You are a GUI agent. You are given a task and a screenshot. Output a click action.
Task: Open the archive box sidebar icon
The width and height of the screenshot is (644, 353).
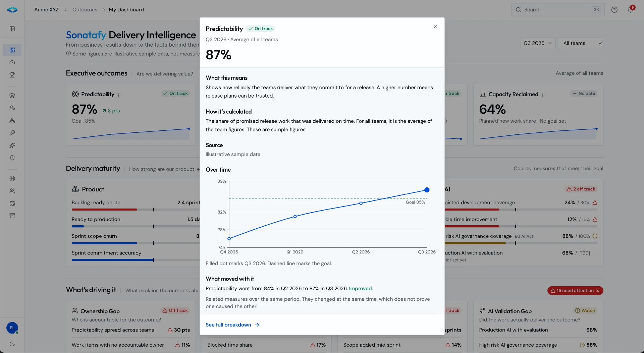click(x=12, y=216)
